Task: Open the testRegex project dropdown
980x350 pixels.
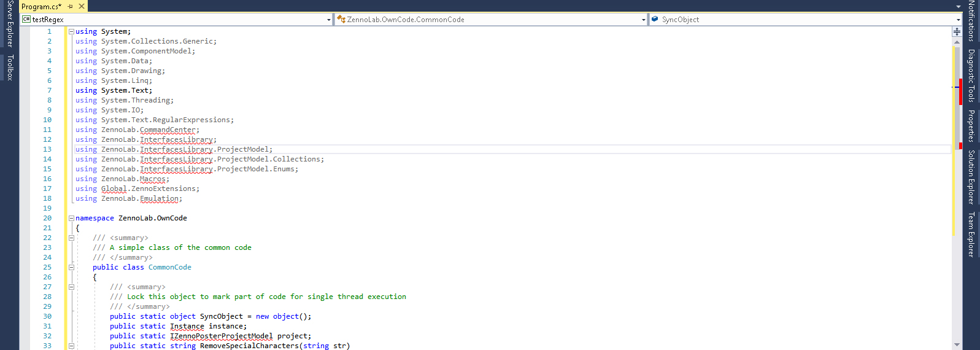Action: pos(329,20)
